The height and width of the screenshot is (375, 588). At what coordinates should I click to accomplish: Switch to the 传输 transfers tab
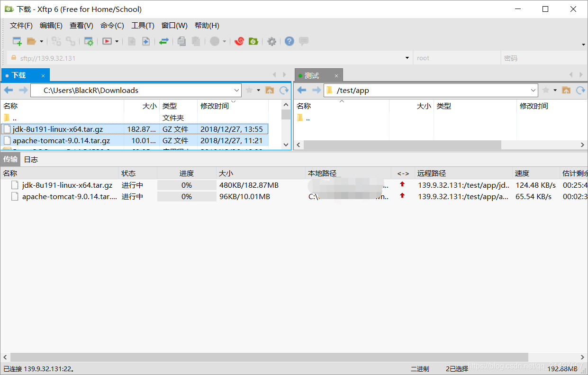point(10,159)
